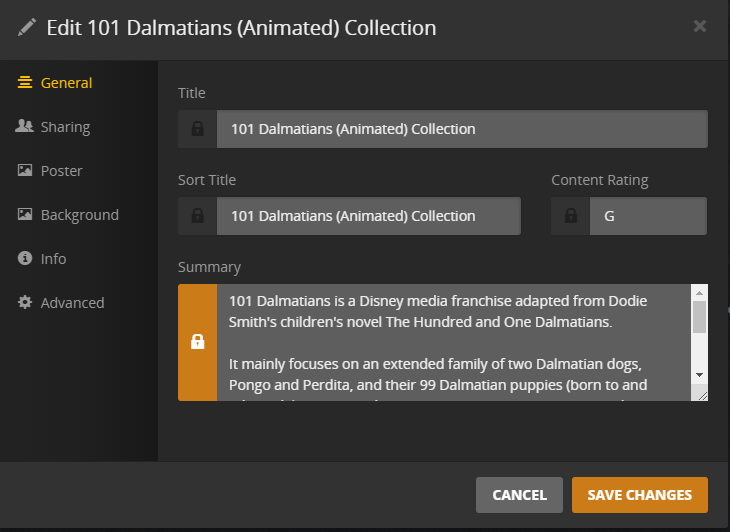Screen dimensions: 730x532
Task: Click the Info circle icon
Action: (x=25, y=258)
